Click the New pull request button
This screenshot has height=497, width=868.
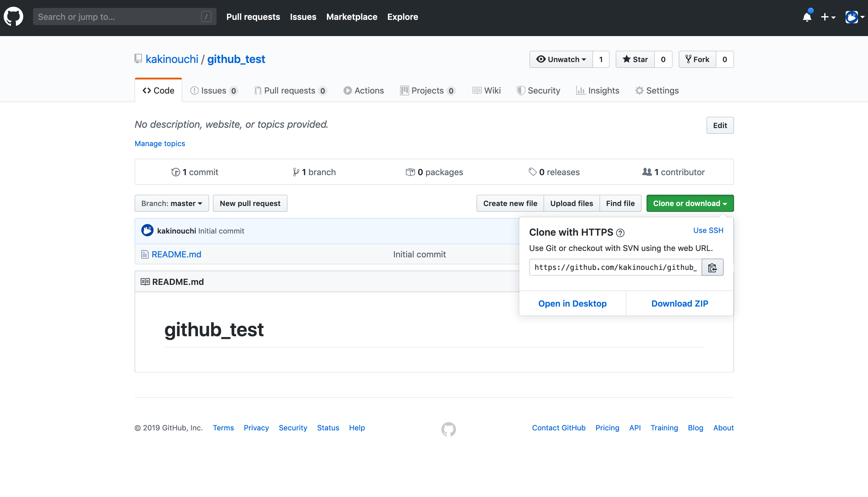point(250,203)
